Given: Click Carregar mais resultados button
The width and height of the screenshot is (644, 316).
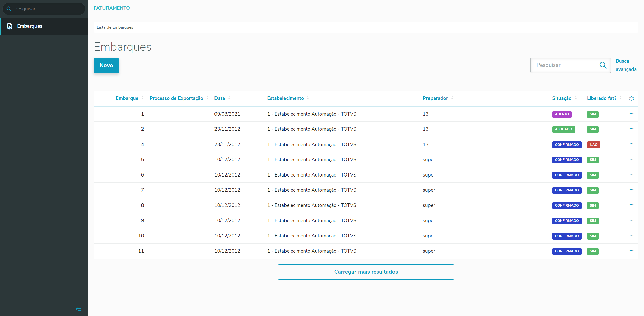Looking at the screenshot, I should (x=366, y=272).
